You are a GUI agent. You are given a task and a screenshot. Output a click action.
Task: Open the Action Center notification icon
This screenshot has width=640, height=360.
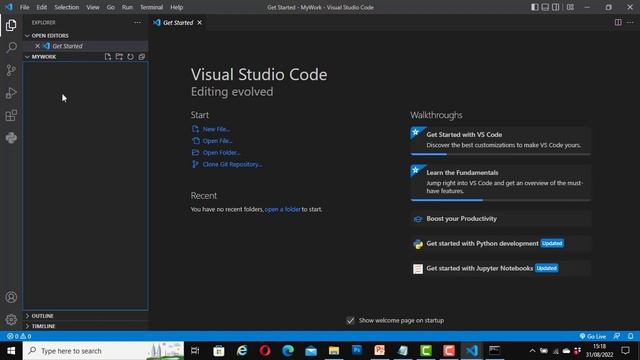pos(625,351)
